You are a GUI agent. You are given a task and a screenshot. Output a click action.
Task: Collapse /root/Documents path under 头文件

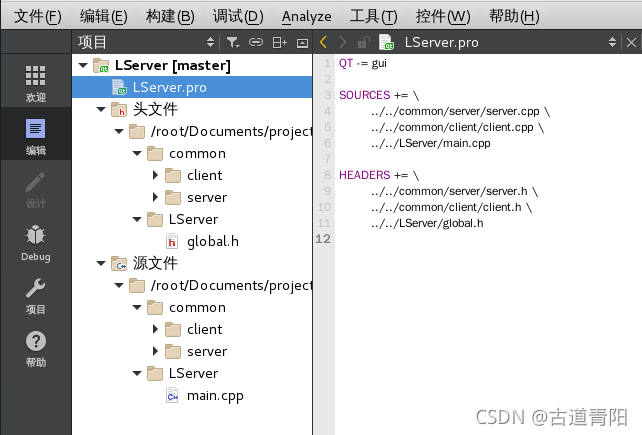pyautogui.click(x=119, y=131)
